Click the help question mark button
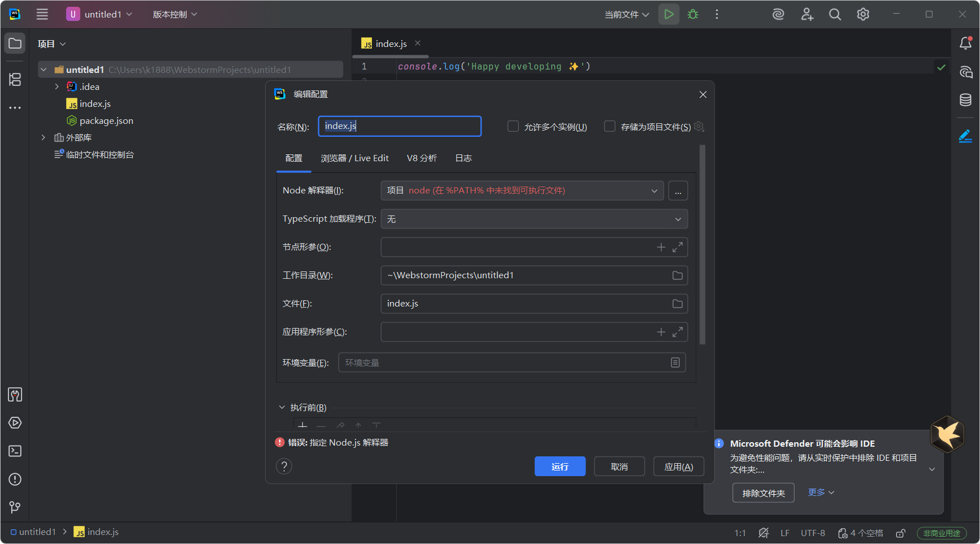 click(x=284, y=467)
